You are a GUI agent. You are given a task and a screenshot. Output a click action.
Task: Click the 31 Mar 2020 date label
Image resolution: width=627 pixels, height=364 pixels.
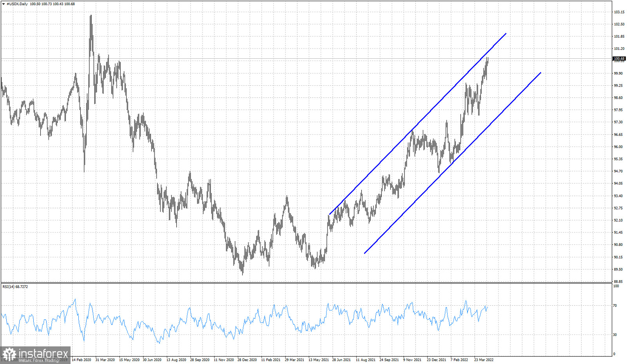tap(105, 360)
